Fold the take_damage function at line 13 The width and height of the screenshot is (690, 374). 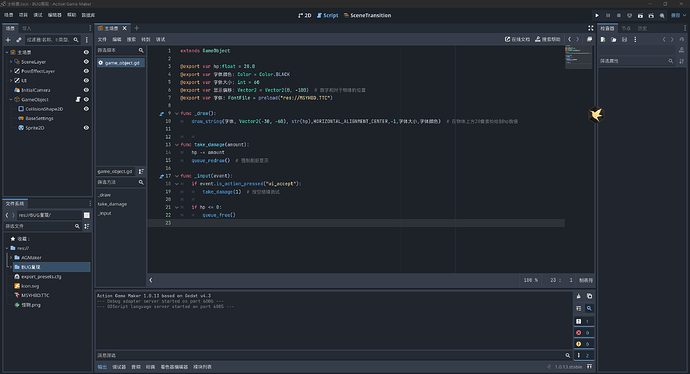177,145
